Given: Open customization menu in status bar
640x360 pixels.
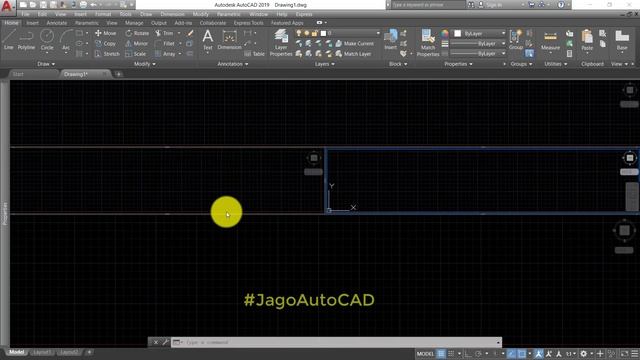Looking at the screenshot, I should pyautogui.click(x=635, y=353).
